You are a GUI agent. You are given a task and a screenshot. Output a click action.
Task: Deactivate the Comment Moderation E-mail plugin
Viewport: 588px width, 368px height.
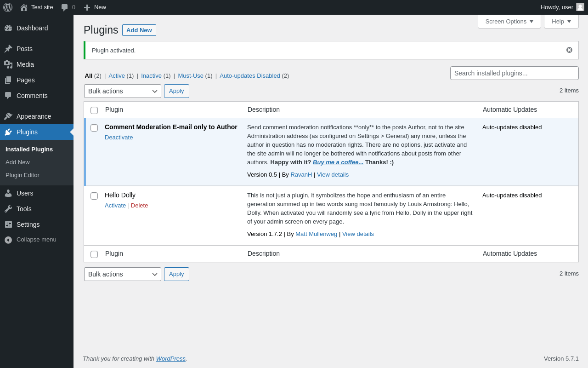pos(119,138)
